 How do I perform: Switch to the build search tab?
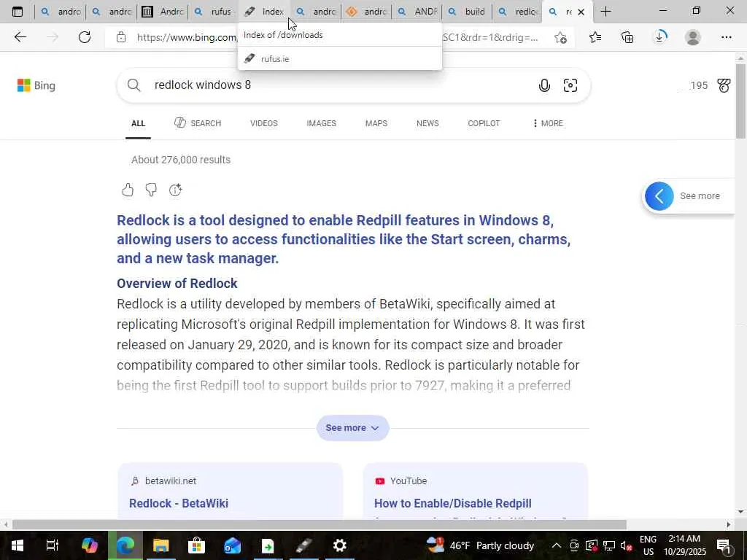tap(467, 12)
